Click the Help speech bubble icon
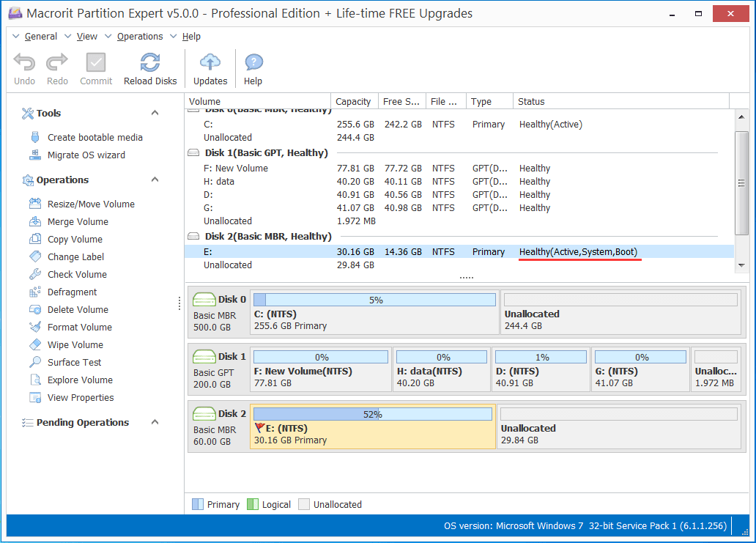Viewport: 756px width, 543px height. coord(253,62)
